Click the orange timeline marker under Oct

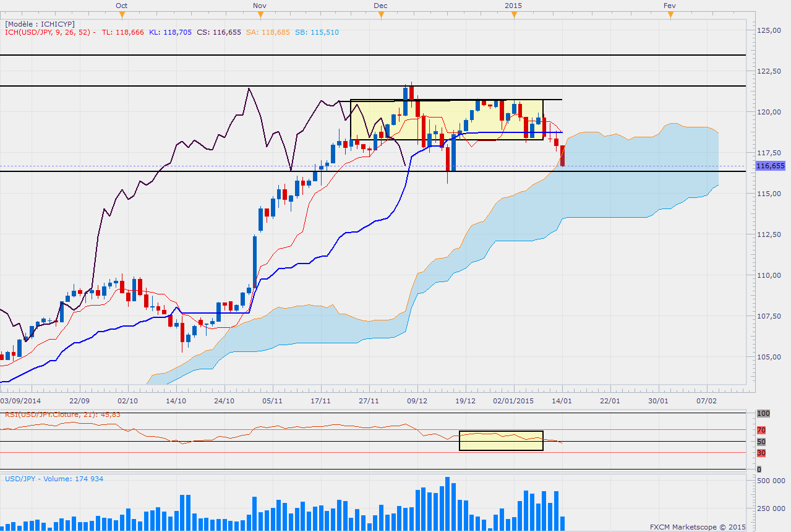pyautogui.click(x=122, y=15)
